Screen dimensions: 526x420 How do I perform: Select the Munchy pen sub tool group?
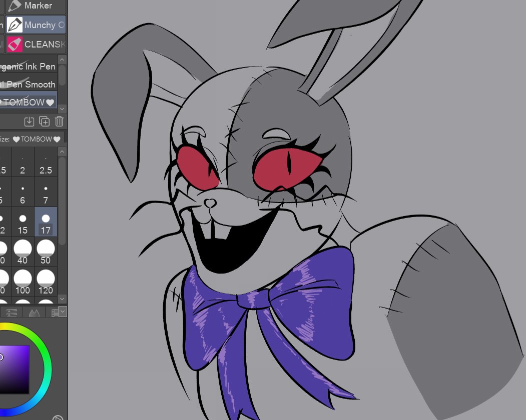tap(36, 25)
